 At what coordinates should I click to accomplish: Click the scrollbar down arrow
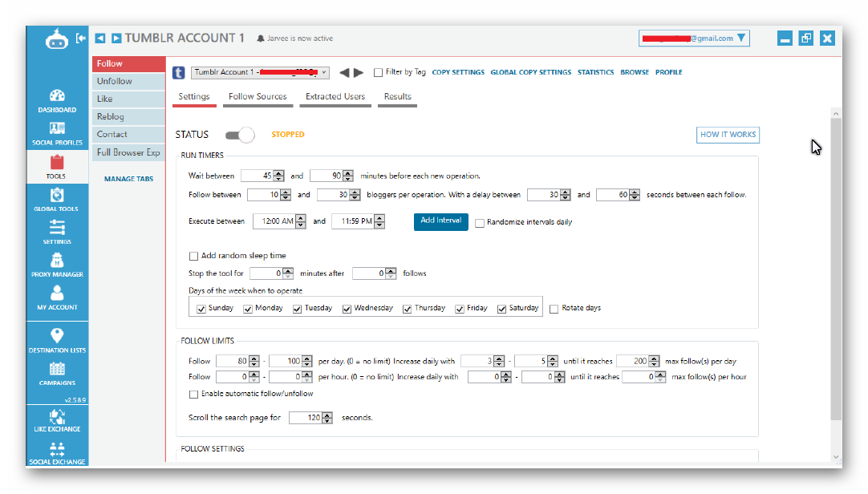(836, 457)
